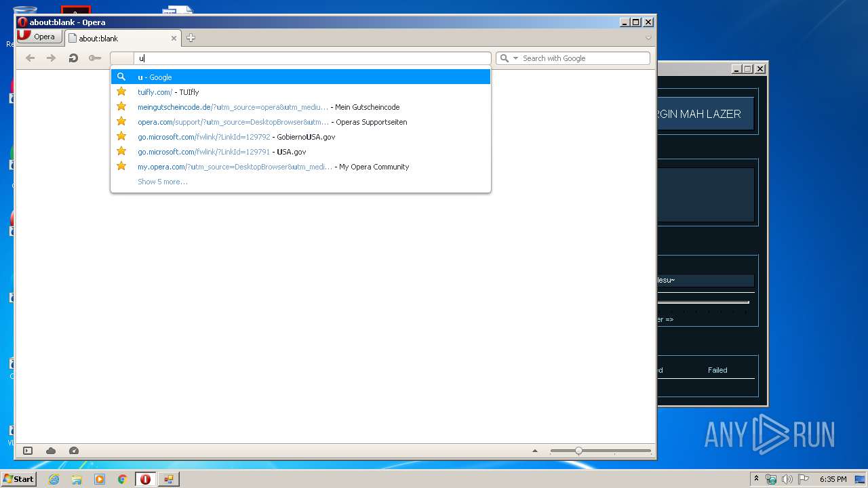Click the 6:35 PM clock

833,479
